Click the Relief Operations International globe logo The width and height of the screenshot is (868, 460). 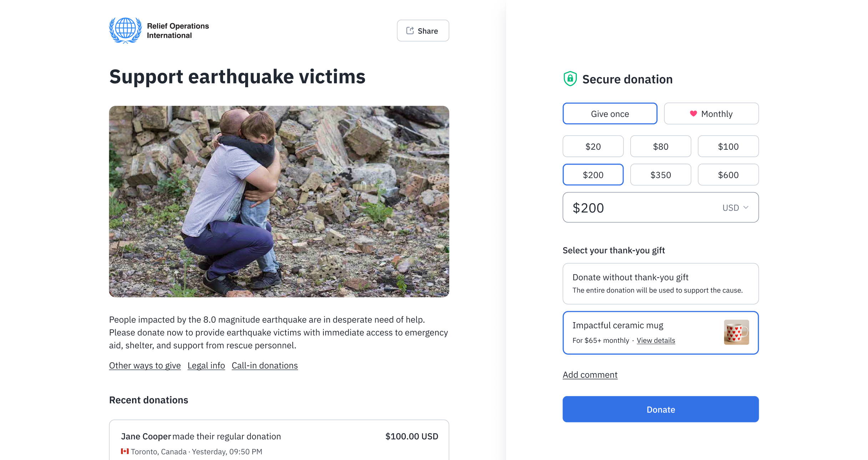click(125, 30)
